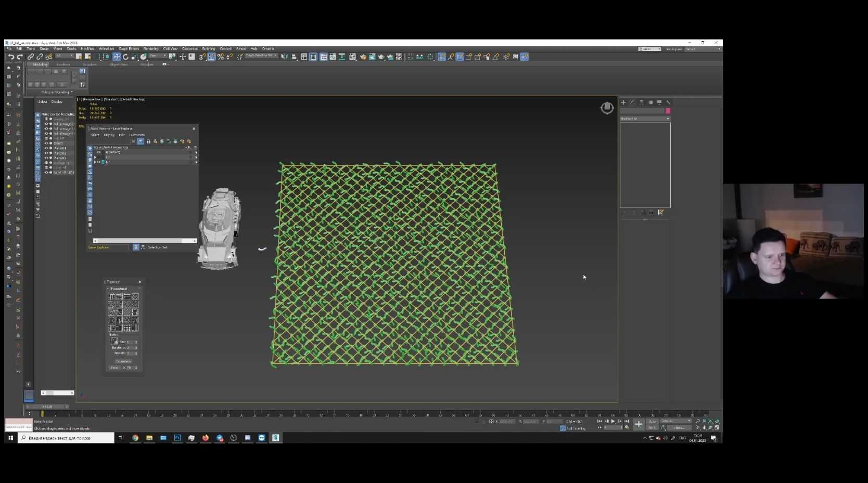Click the Selection Set label in Layer Explorer
The image size is (868, 483).
pos(158,247)
